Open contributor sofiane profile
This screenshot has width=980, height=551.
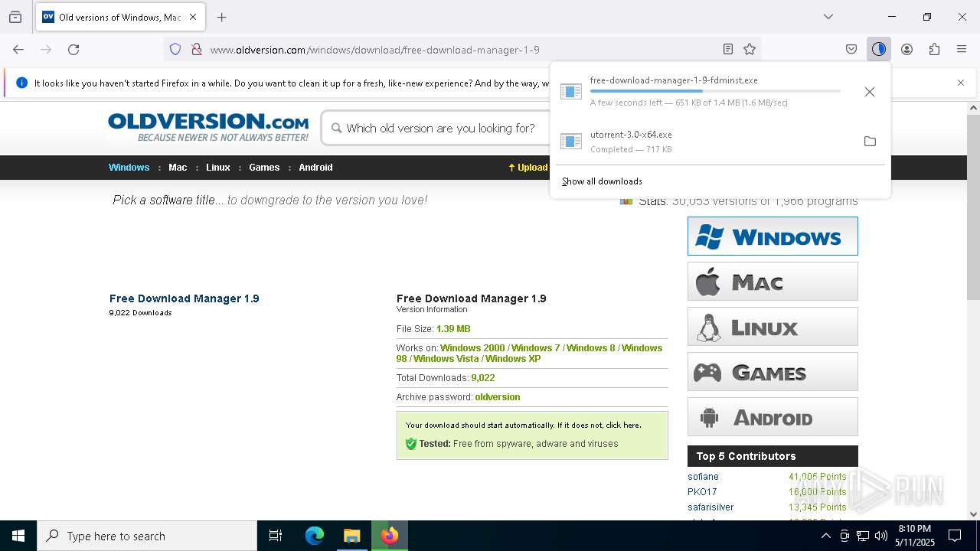tap(703, 477)
